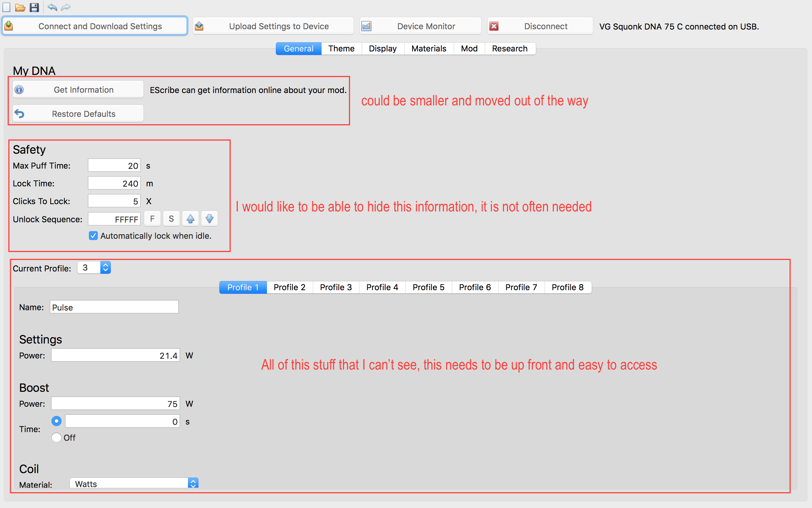Screen dimensions: 812x508
Task: Switch to the Materials tab
Action: 429,49
